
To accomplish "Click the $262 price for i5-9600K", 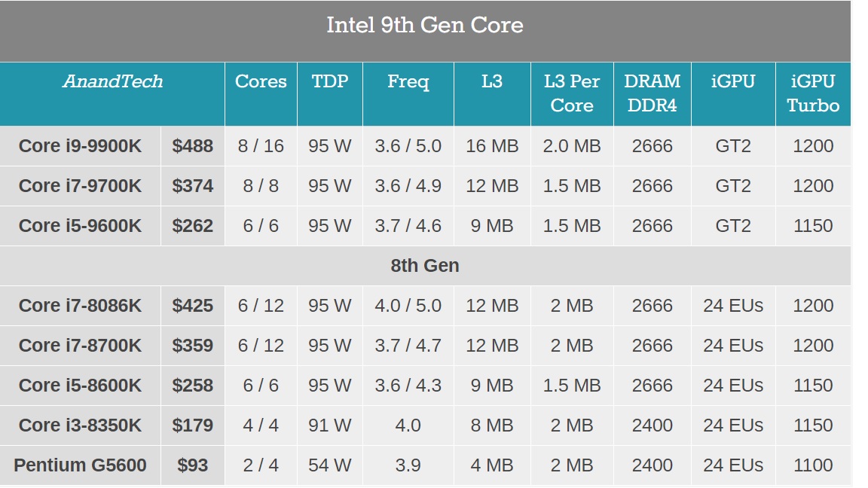I will click(x=193, y=226).
